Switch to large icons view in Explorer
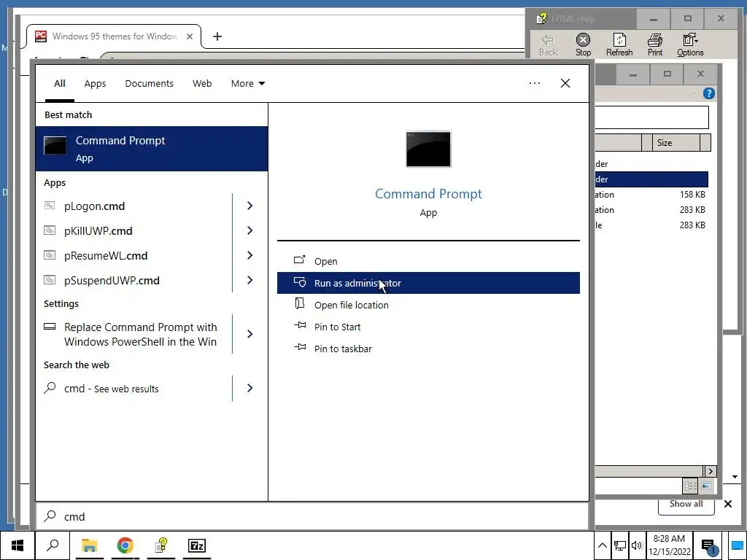The height and width of the screenshot is (560, 747). pos(706,486)
